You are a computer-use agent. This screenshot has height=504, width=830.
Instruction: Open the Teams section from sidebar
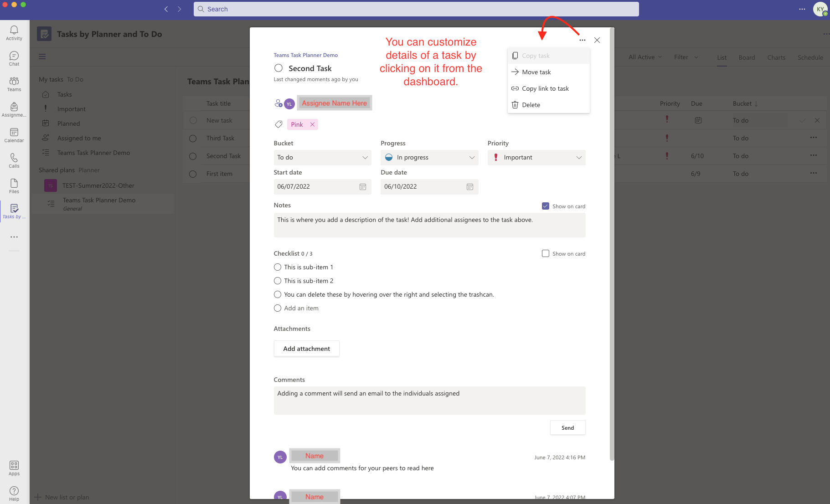tap(14, 82)
